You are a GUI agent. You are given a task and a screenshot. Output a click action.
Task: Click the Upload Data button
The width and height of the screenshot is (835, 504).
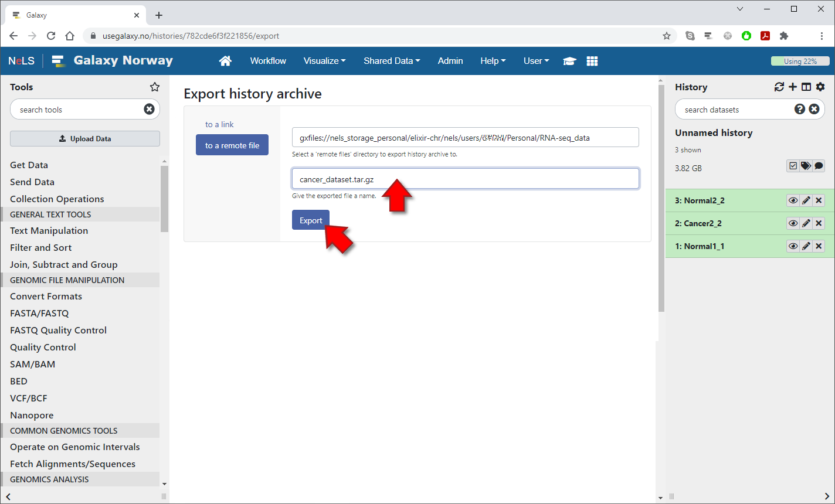(x=85, y=139)
